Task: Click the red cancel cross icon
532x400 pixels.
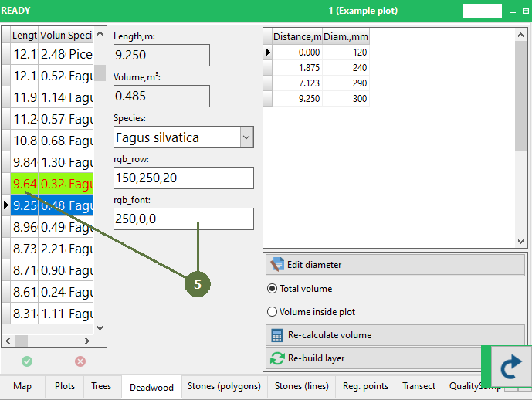Action: point(80,361)
